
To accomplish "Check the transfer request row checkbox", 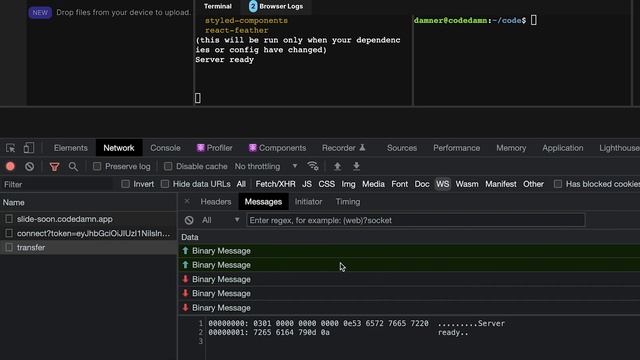I will tap(9, 247).
